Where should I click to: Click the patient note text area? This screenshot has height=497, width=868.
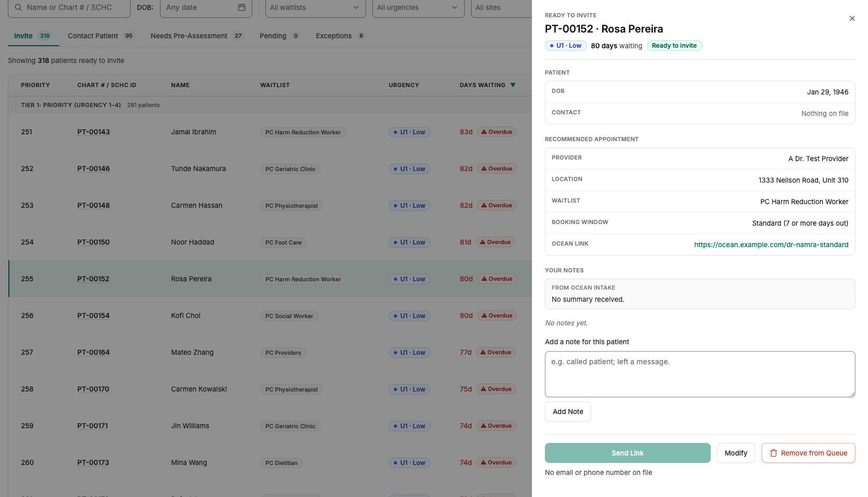(700, 374)
